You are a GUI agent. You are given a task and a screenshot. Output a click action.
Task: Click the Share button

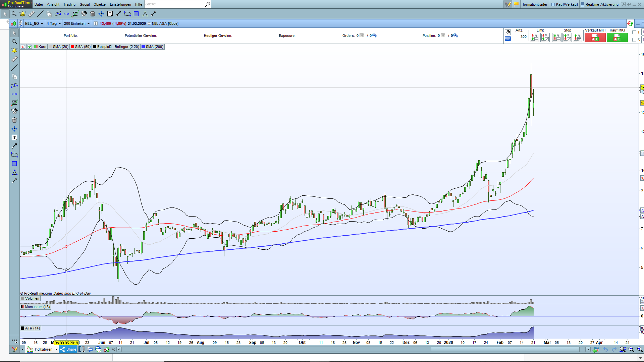(68, 349)
